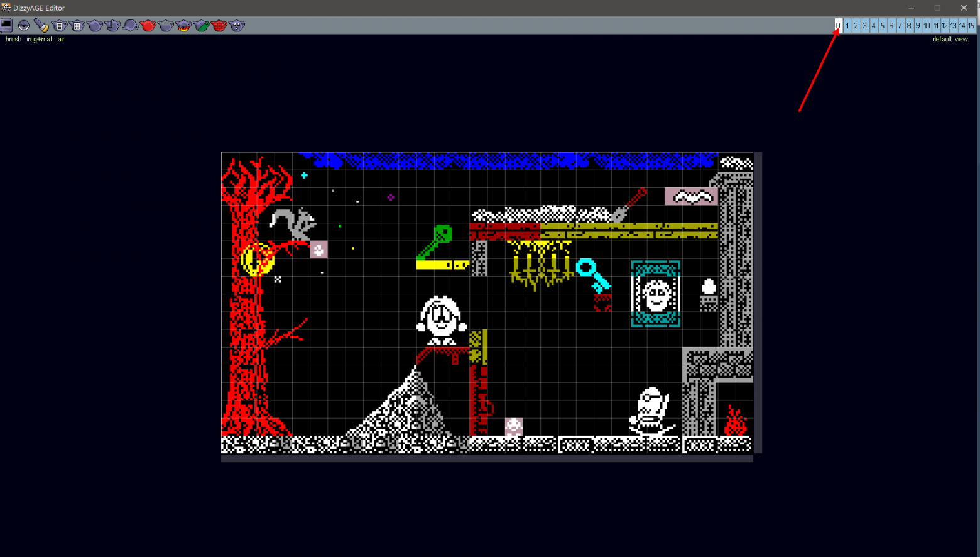Click the teapot icon with grid page

(77, 25)
